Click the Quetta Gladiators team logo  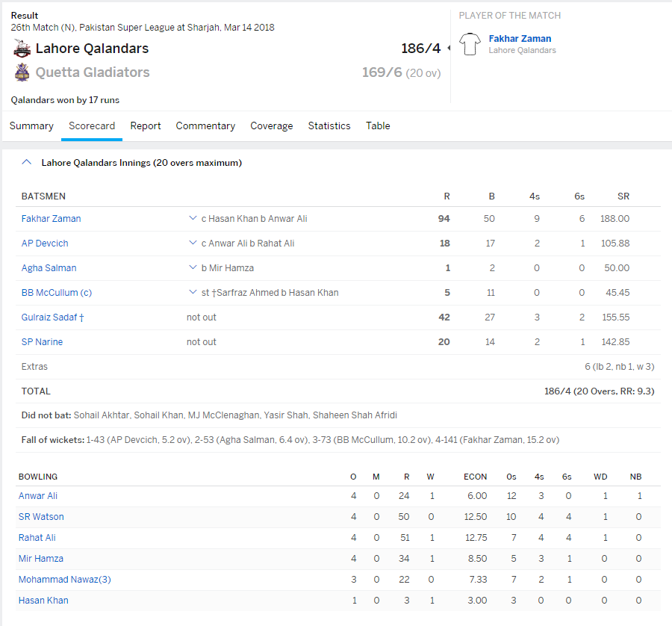point(22,72)
